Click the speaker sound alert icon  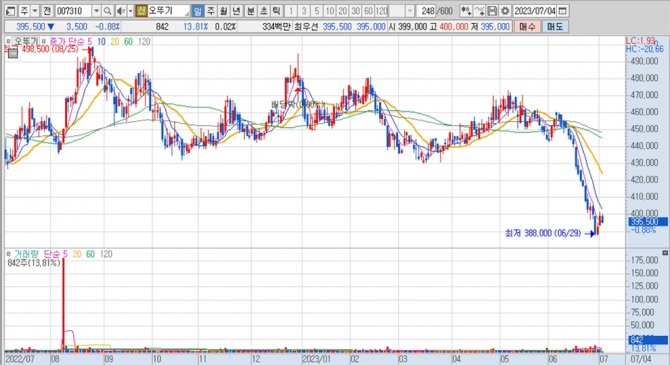[121, 11]
